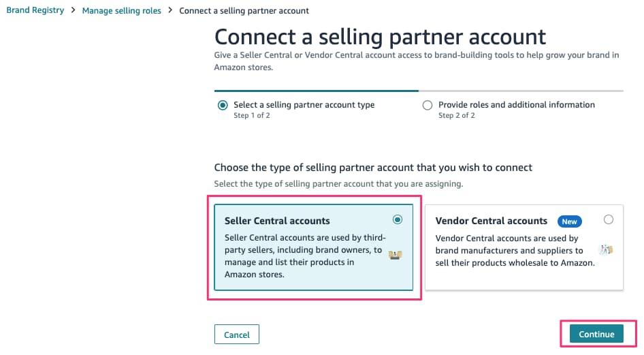This screenshot has height=355, width=644.
Task: Click the Connect a selling partner account heading
Action: (380, 37)
